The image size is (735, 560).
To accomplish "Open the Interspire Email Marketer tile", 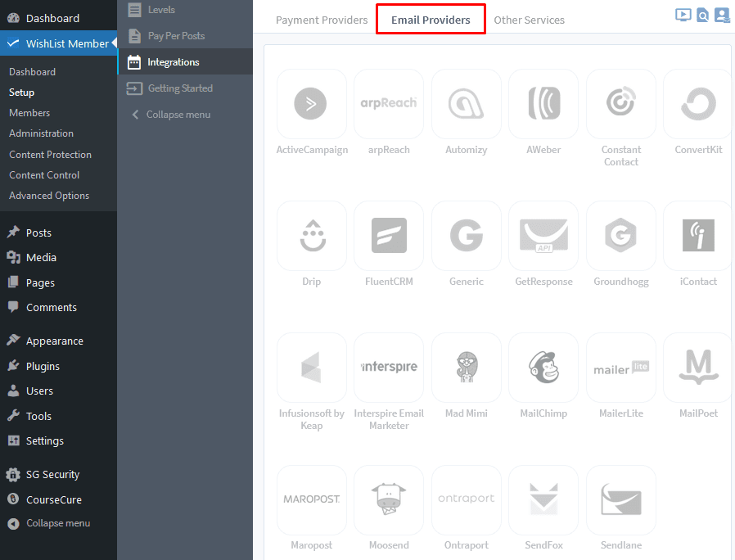I will (389, 368).
